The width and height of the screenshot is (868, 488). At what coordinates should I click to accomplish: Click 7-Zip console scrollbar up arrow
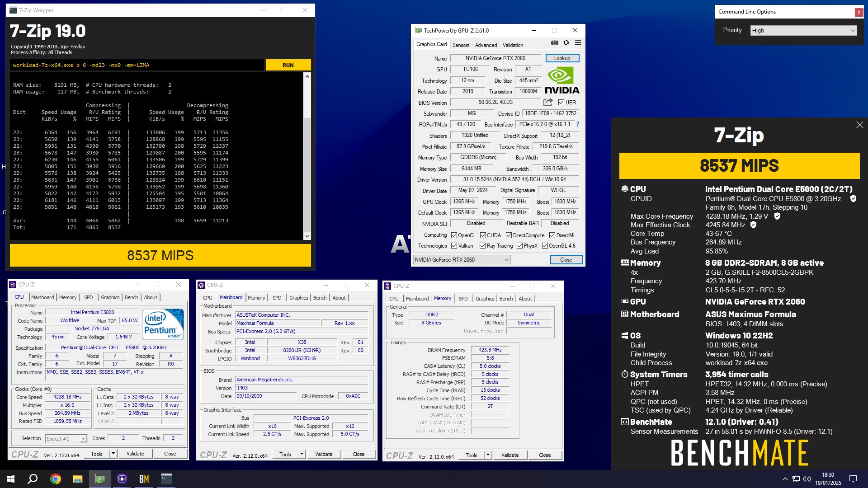coord(307,76)
